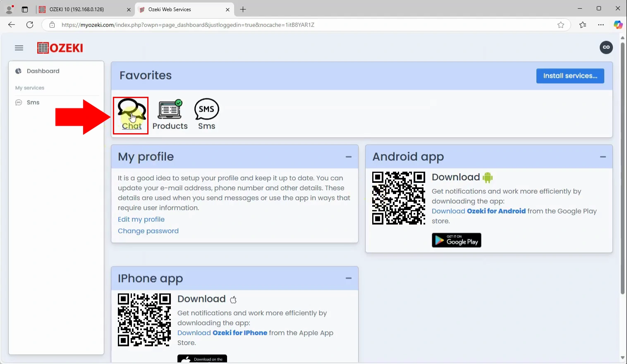Follow Download Ozeki for Android link
Screen dimensions: 627x364
click(479, 211)
